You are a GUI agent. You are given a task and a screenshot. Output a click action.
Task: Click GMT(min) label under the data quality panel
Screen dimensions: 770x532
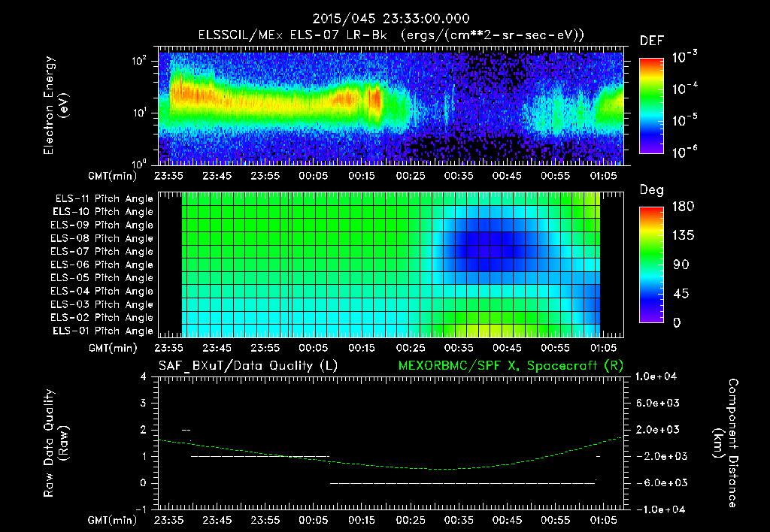[x=113, y=520]
